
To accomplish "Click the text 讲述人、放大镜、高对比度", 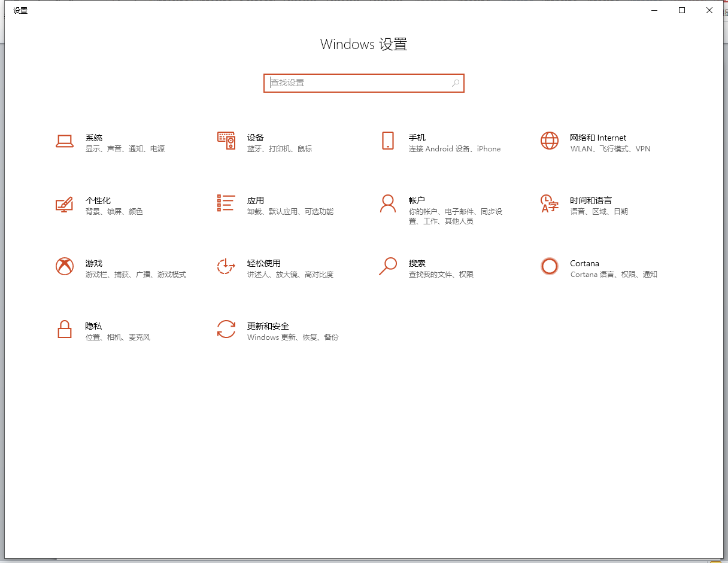I will [x=290, y=275].
